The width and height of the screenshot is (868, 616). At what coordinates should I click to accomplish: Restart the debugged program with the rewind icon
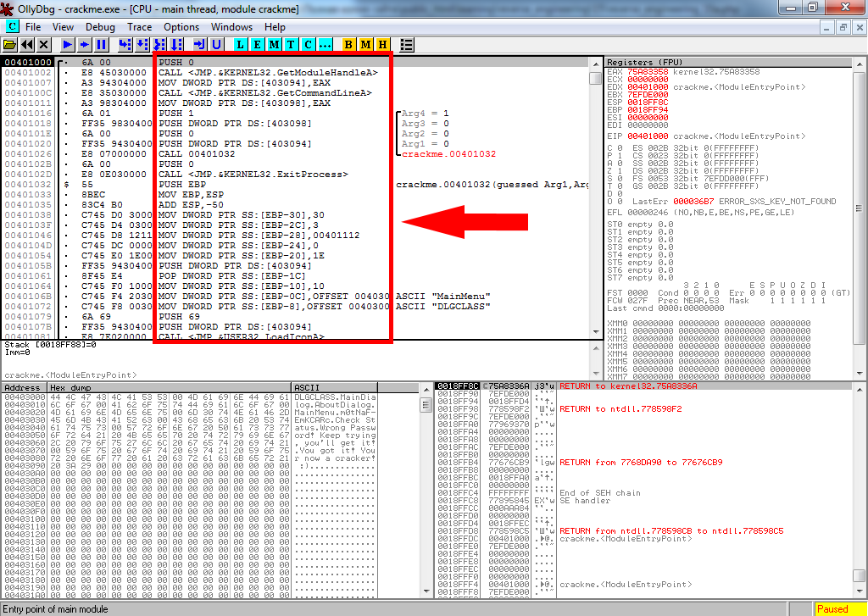pos(26,44)
